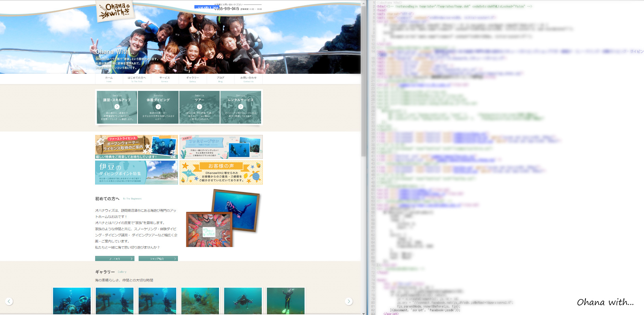Open the 伊豆のダイビングポイント特集 banner
The width and height of the screenshot is (644, 315).
pos(137,173)
